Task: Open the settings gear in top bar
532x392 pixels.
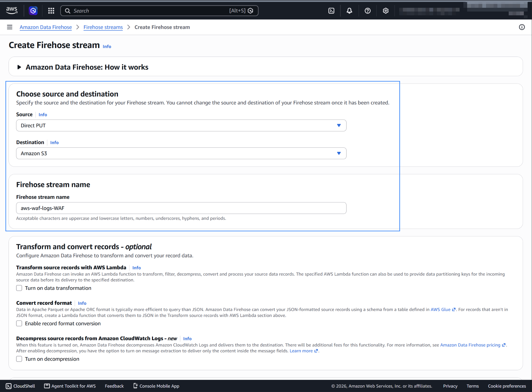Action: coord(386,11)
